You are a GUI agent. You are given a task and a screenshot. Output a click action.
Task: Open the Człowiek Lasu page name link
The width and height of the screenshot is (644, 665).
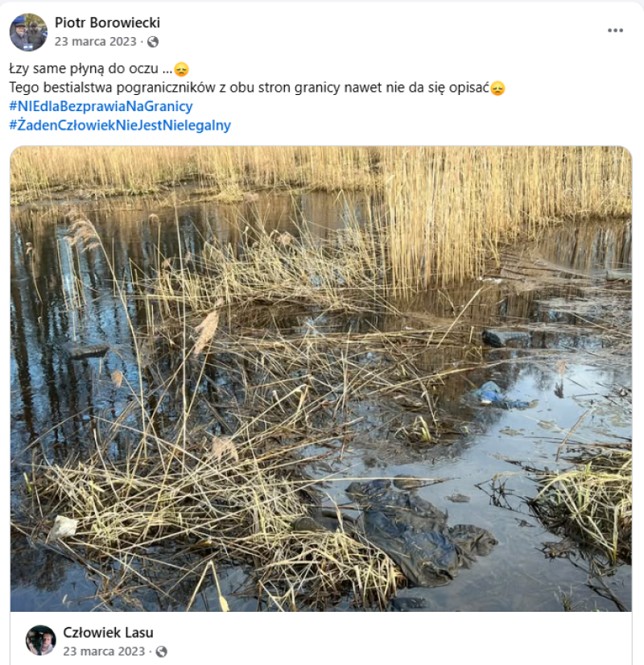coord(108,632)
